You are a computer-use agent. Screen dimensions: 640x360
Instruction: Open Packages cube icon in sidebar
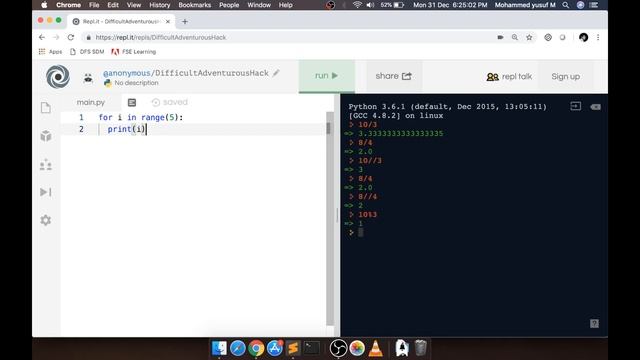coord(46,136)
